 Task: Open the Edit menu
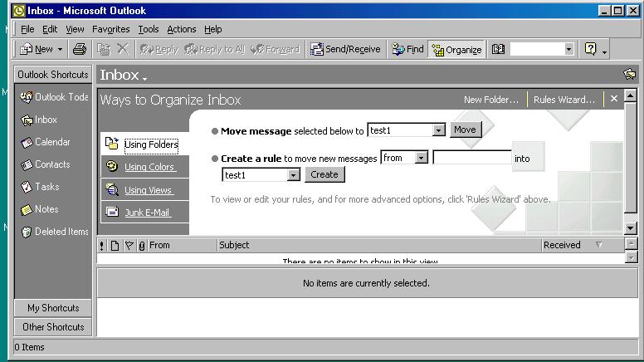pyautogui.click(x=50, y=29)
